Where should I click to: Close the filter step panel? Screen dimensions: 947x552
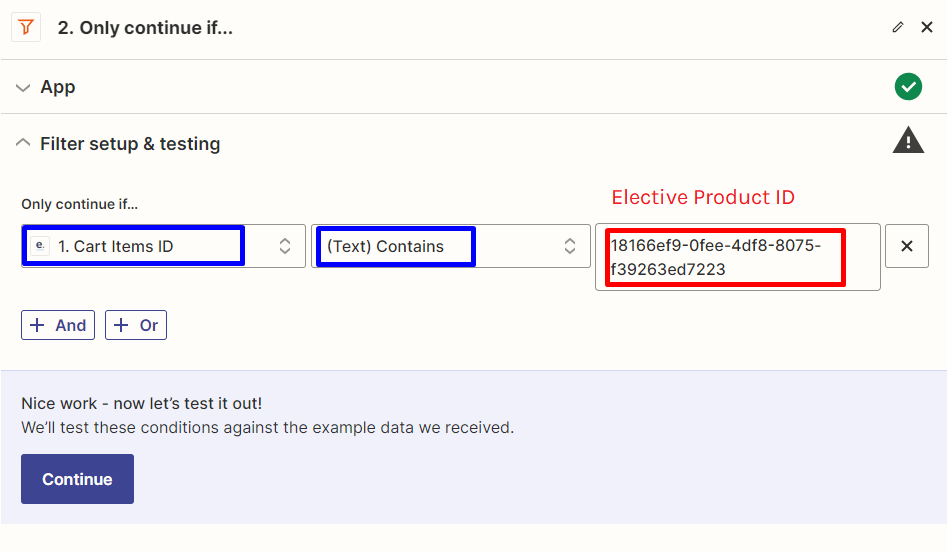click(x=927, y=28)
